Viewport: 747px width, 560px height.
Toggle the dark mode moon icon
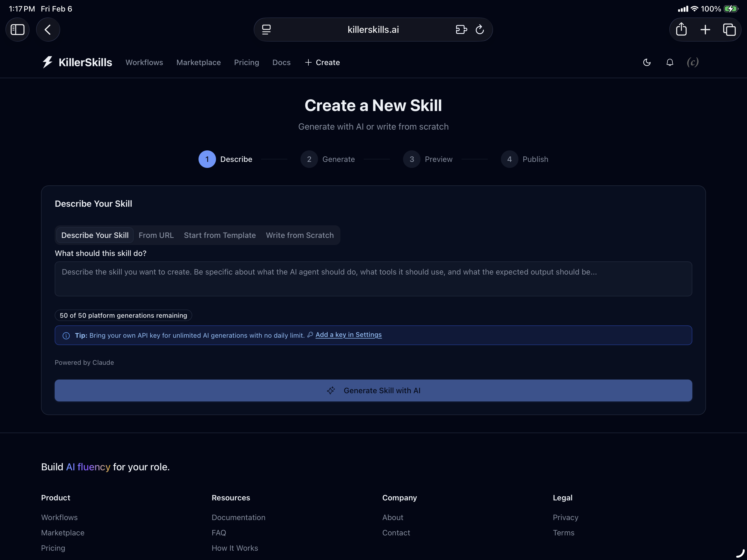(x=647, y=63)
